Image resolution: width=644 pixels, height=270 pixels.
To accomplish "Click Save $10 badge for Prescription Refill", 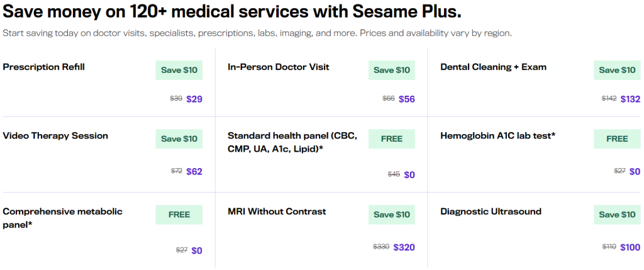I will tap(179, 70).
